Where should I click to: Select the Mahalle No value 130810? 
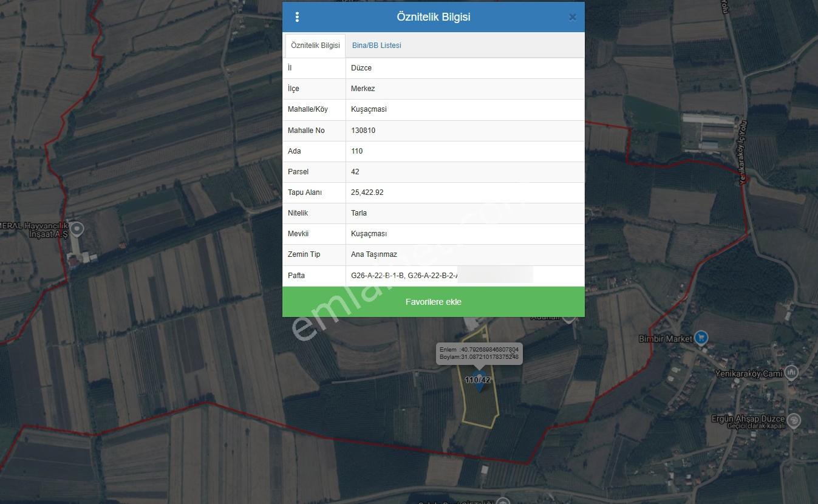click(363, 131)
